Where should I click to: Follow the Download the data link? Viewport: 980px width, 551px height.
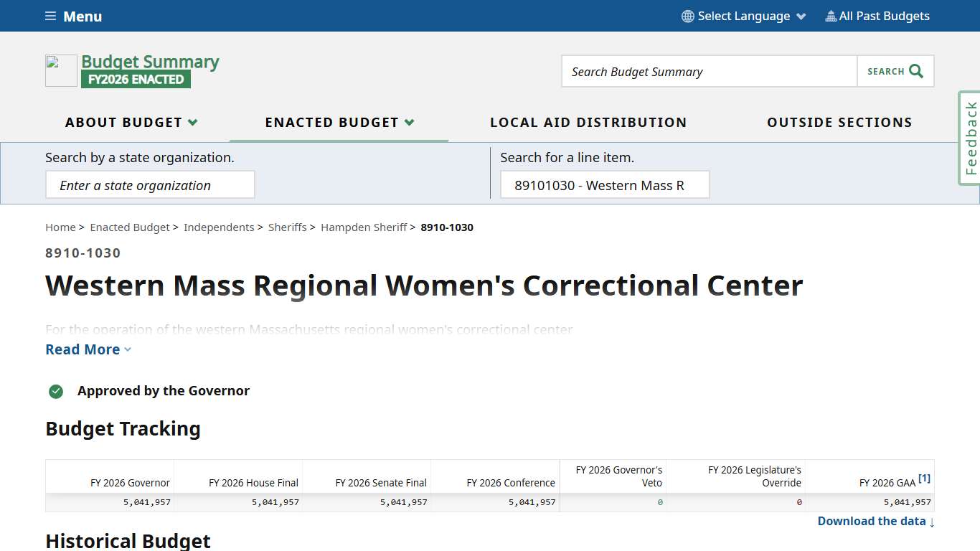870,521
